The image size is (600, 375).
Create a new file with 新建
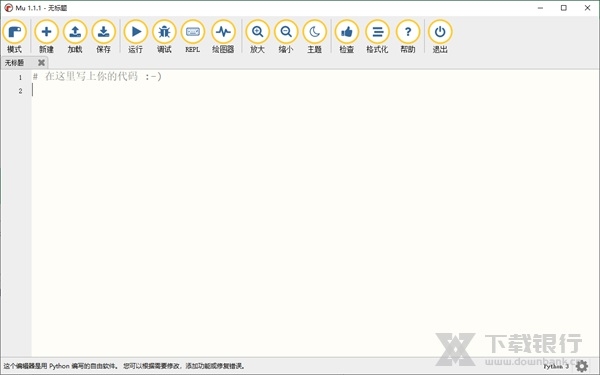46,36
